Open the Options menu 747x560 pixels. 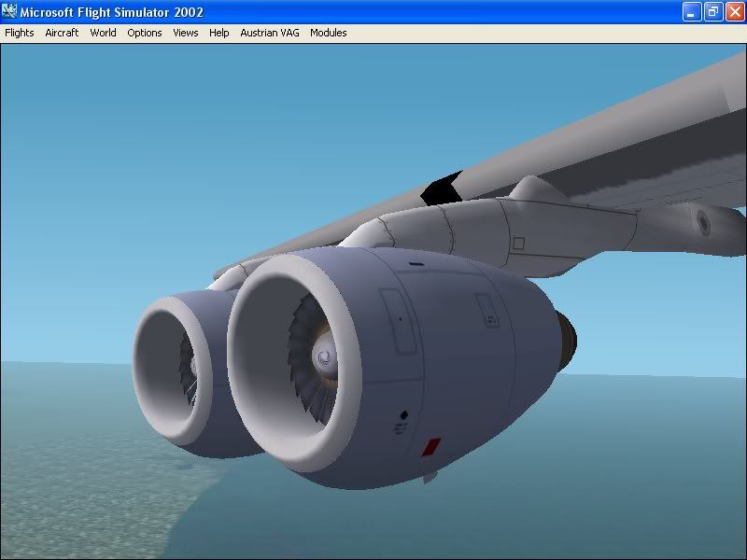[x=145, y=33]
